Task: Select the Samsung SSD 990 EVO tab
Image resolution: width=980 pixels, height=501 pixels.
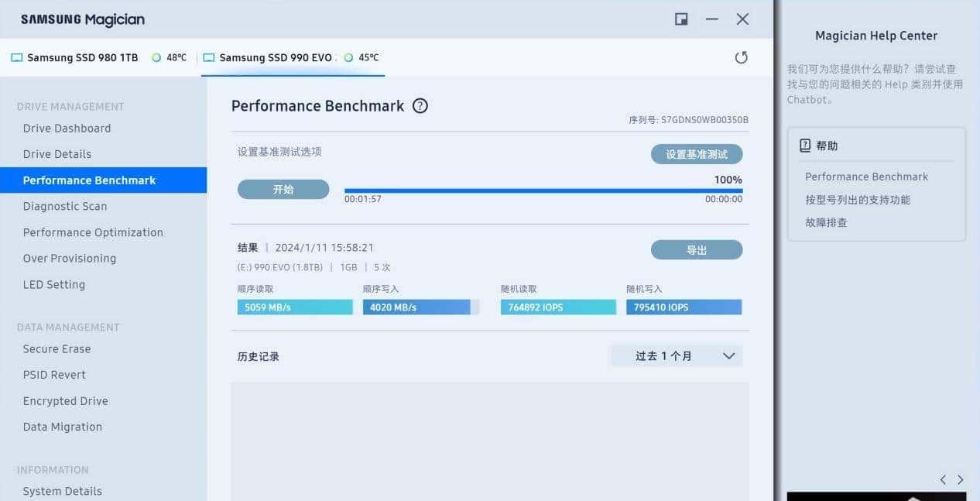Action: click(275, 57)
